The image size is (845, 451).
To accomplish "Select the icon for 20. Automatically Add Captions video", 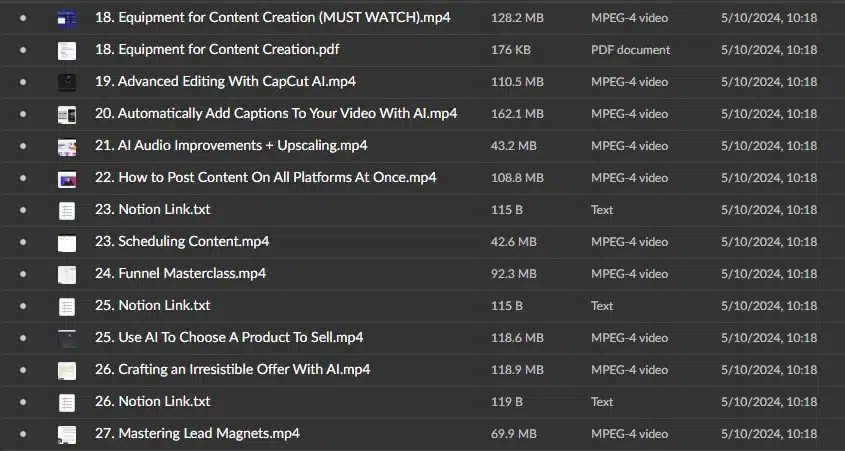I will [x=67, y=115].
